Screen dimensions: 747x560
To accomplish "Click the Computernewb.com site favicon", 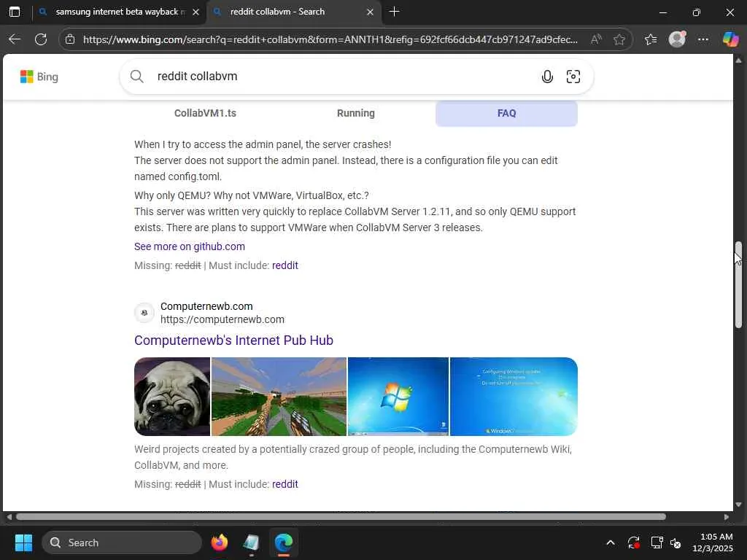I will pyautogui.click(x=144, y=313).
